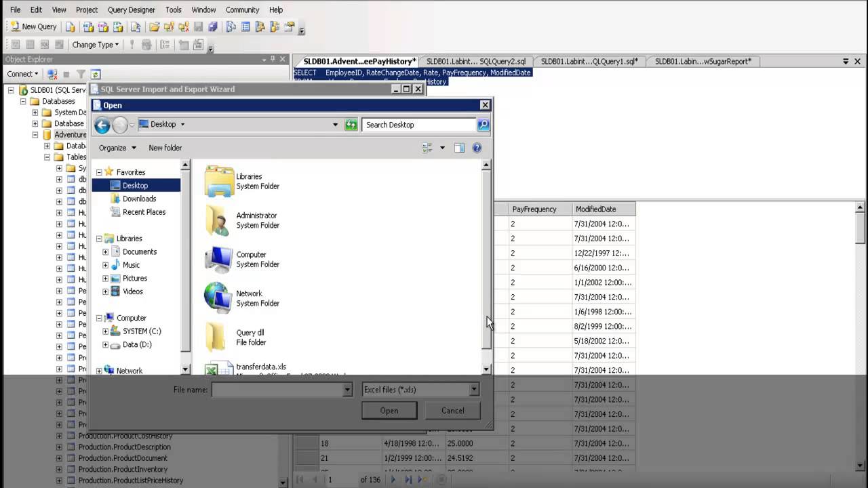The width and height of the screenshot is (868, 488).
Task: Open the View menu
Action: (x=59, y=9)
